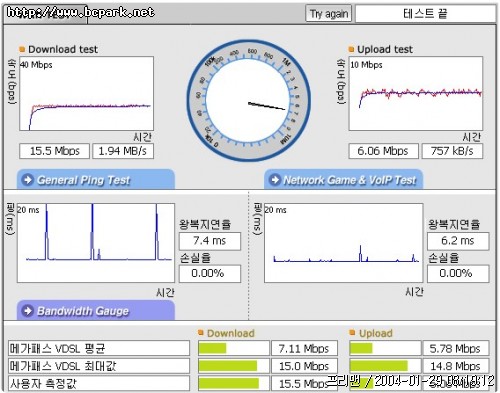Click the orange bullet beside Upload test
500x393 pixels.
click(x=351, y=49)
